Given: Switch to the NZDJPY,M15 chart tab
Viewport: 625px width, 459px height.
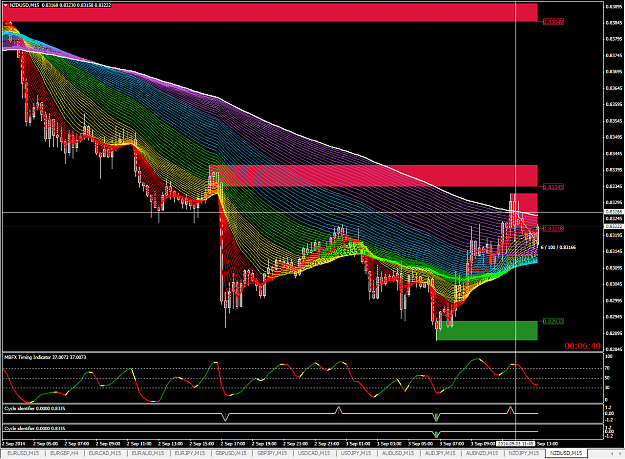Looking at the screenshot, I should [523, 453].
